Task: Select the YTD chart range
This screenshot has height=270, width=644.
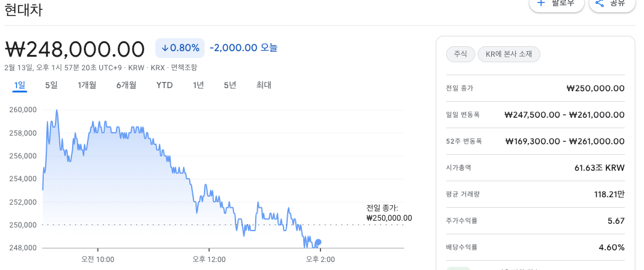Action: click(x=165, y=85)
